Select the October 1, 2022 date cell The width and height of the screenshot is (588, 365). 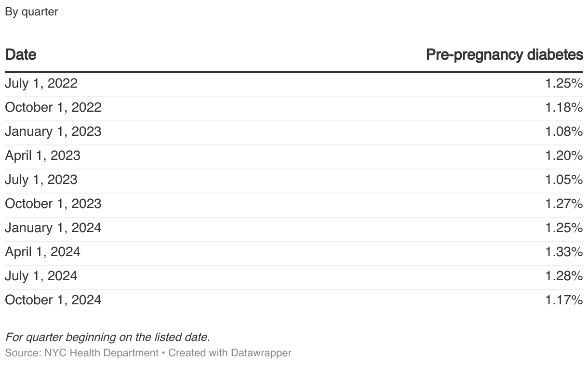pos(53,107)
